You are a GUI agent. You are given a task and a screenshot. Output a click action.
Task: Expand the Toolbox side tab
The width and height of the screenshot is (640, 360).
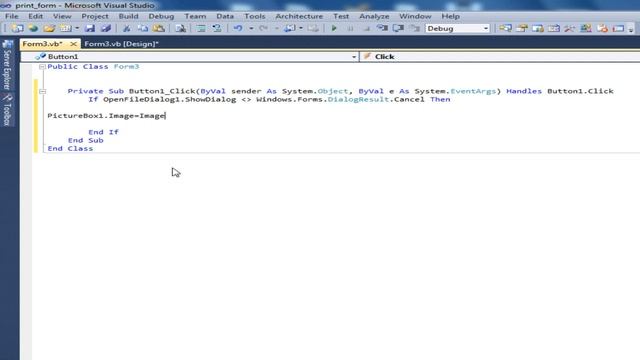coord(7,110)
